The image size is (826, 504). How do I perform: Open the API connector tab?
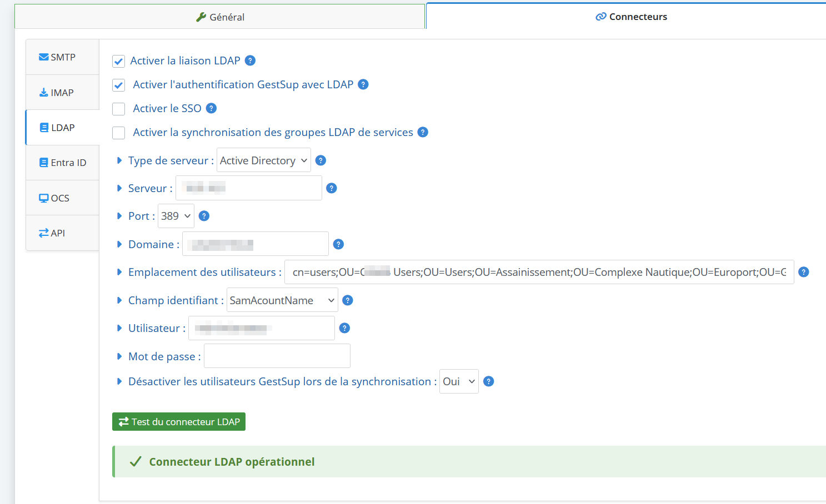(x=63, y=233)
